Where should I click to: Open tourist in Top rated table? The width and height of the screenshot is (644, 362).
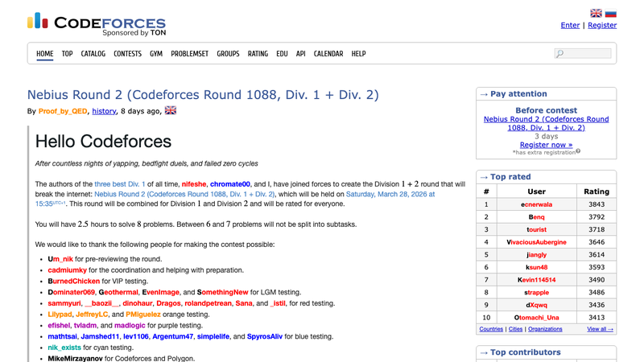coord(536,229)
